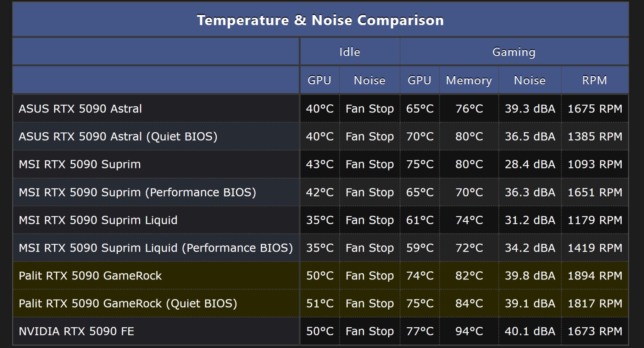Viewport: 644px width, 348px height.
Task: Click the Memory column header
Action: click(469, 80)
